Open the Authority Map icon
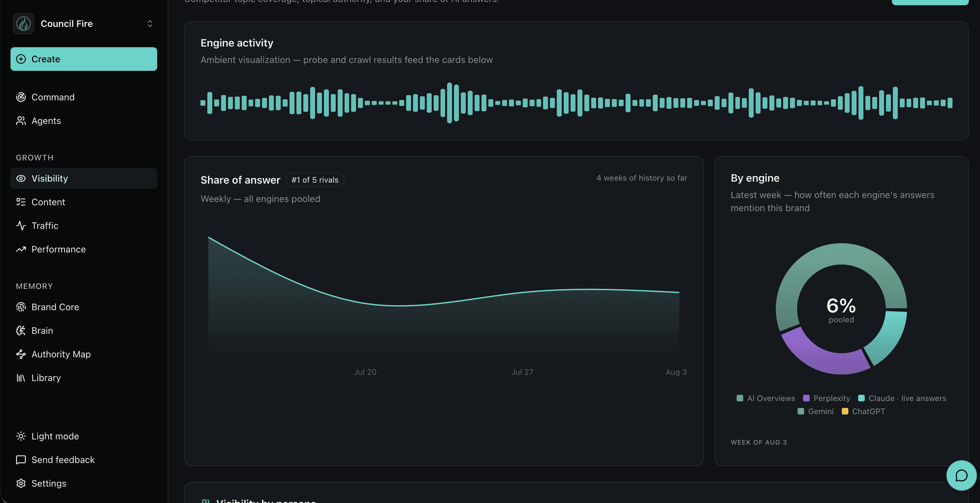 pos(21,354)
